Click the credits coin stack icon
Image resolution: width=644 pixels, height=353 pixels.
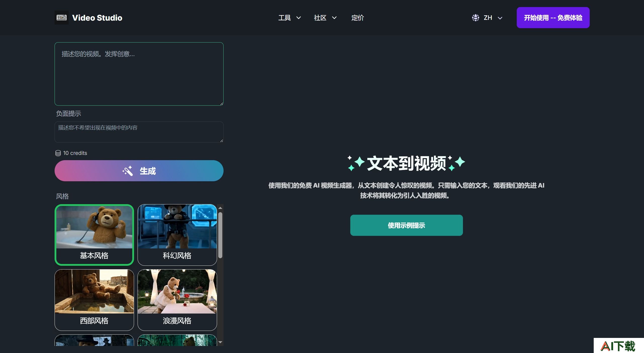[58, 153]
